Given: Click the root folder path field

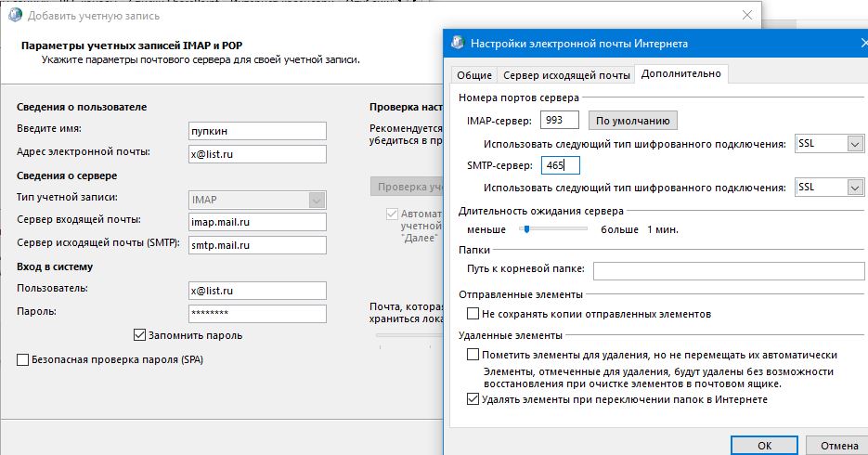Looking at the screenshot, I should (x=728, y=270).
